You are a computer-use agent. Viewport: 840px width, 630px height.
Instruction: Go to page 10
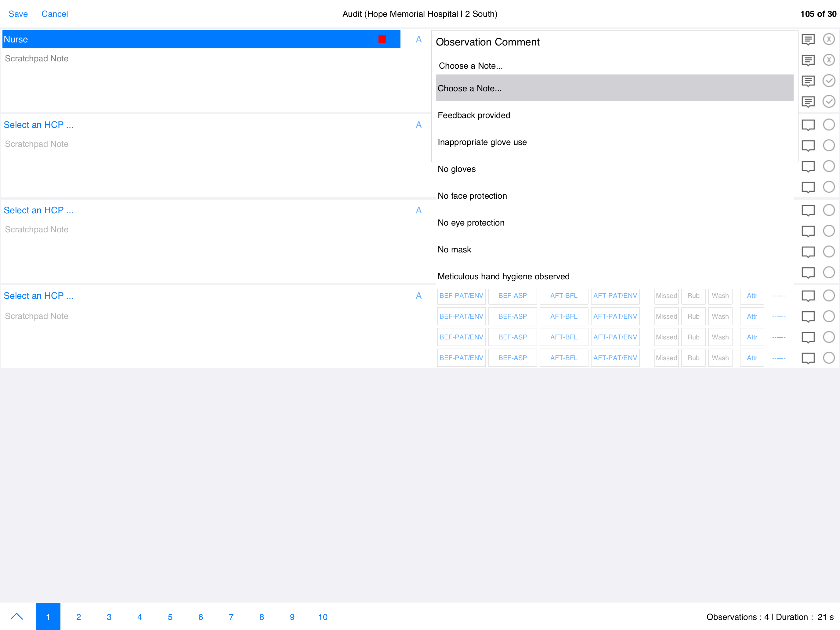click(323, 617)
